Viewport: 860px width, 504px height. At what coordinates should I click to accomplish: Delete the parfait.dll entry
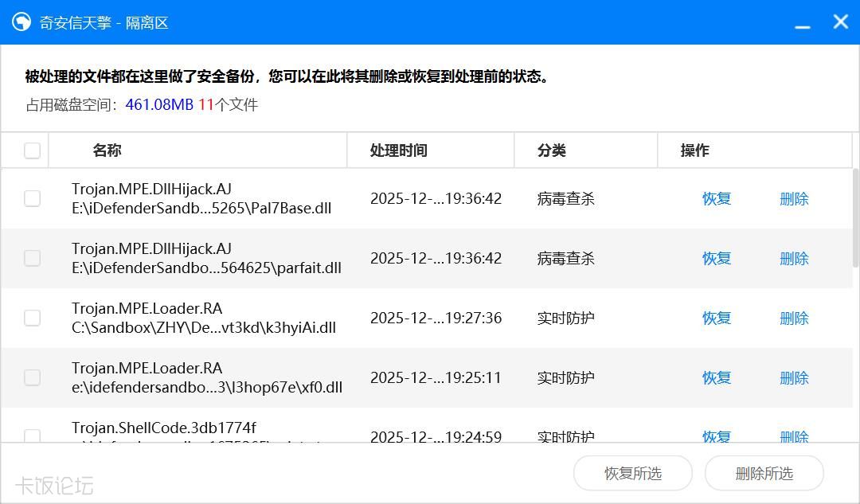793,259
